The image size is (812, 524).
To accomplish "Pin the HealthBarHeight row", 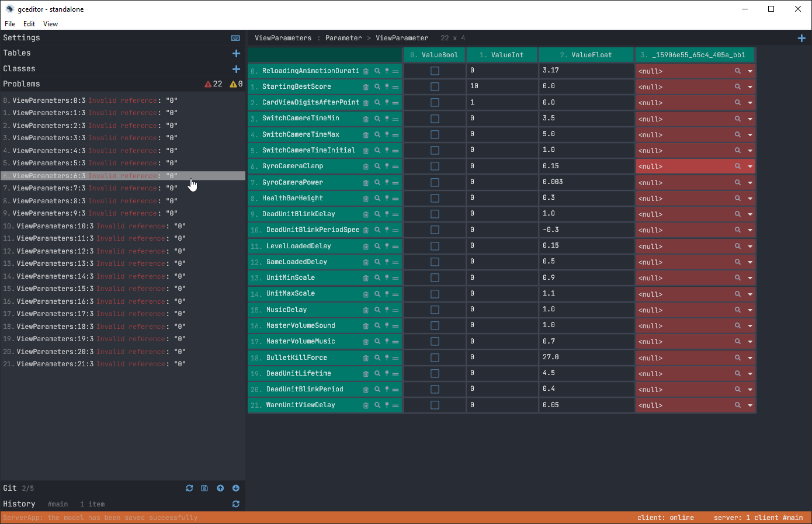I will 386,199.
